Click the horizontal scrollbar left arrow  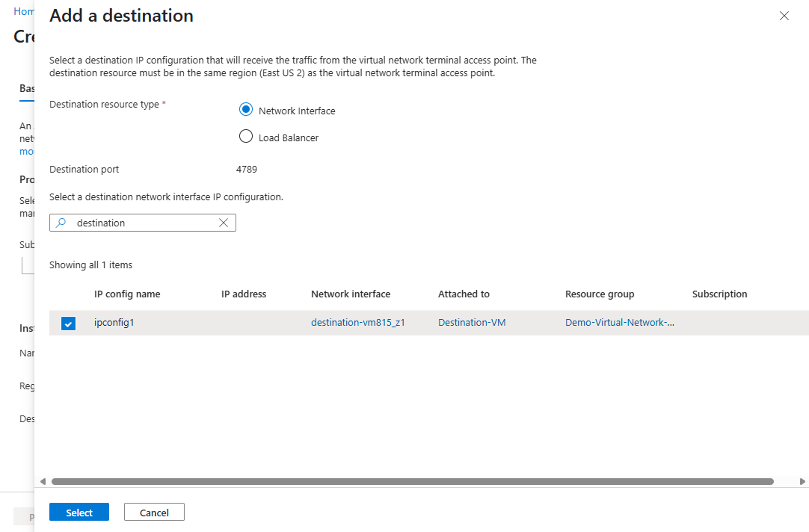43,481
